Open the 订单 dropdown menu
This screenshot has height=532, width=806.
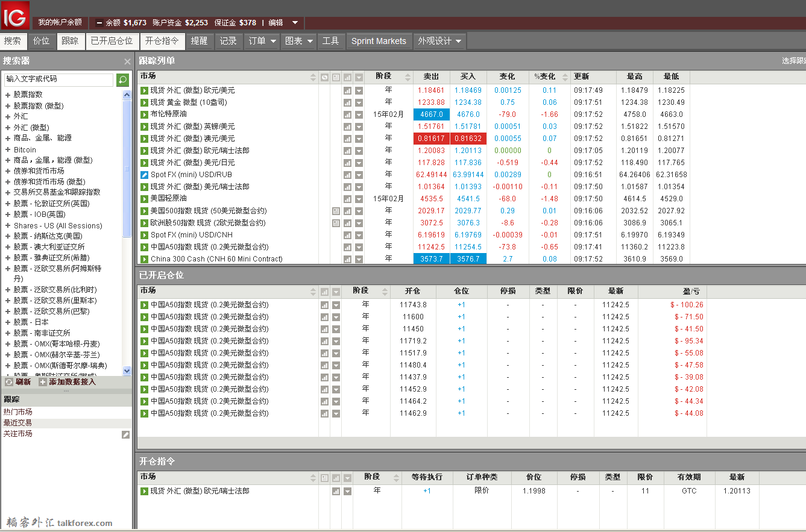tap(262, 41)
